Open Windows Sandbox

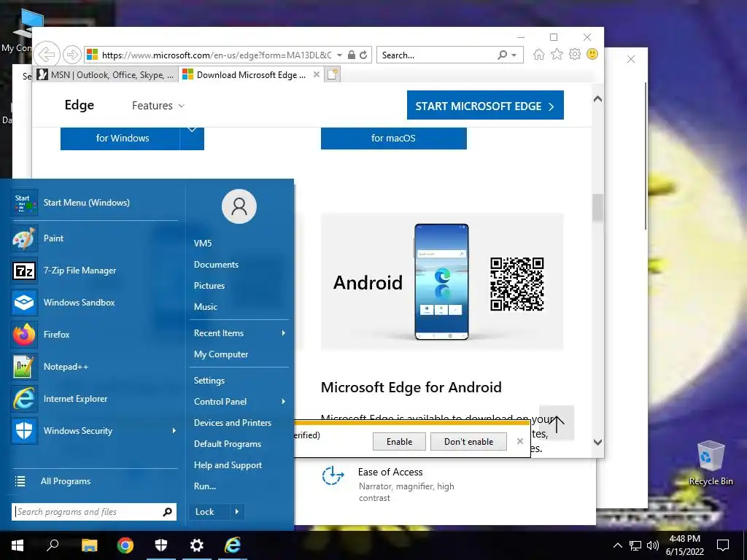point(94,303)
